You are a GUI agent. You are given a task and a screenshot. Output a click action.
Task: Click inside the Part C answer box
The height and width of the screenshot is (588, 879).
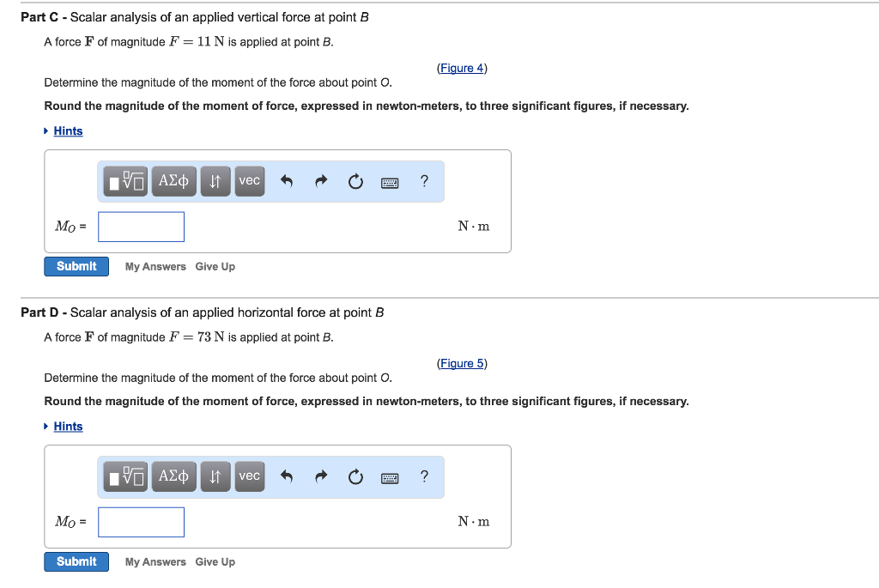coord(141,226)
